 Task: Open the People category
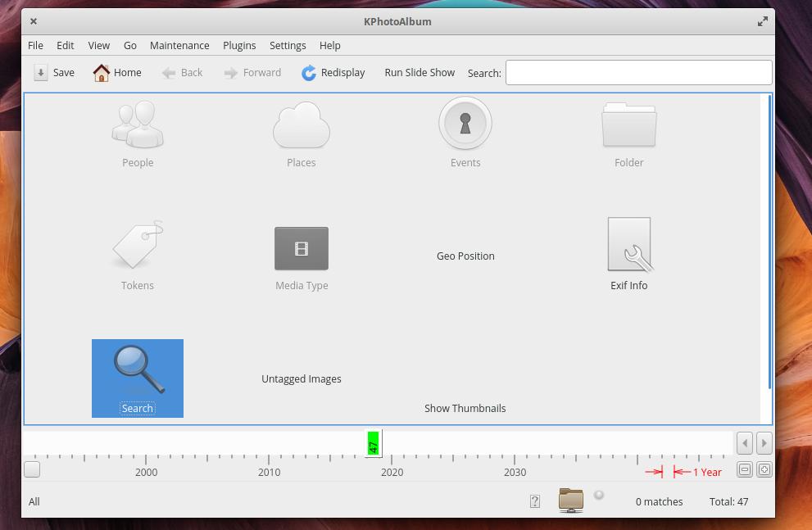138,125
